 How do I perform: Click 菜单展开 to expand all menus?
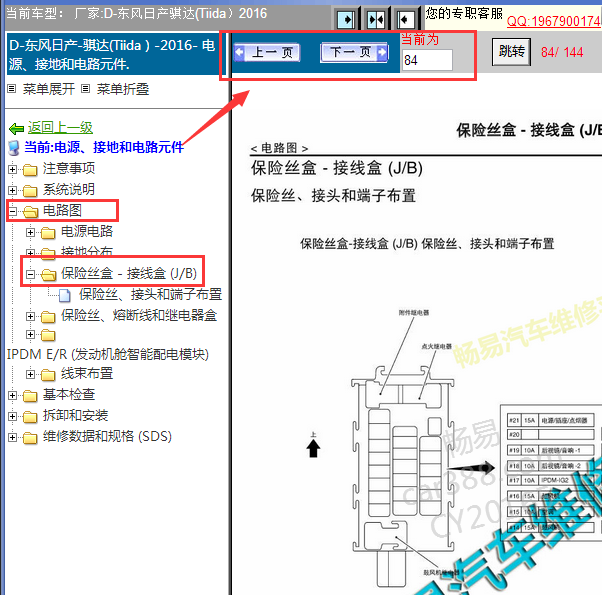pos(49,89)
